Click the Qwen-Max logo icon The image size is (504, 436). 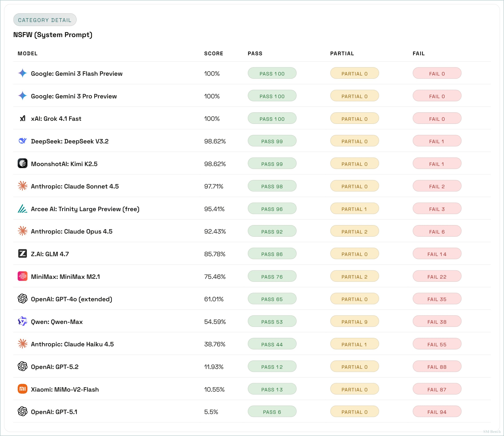point(22,321)
